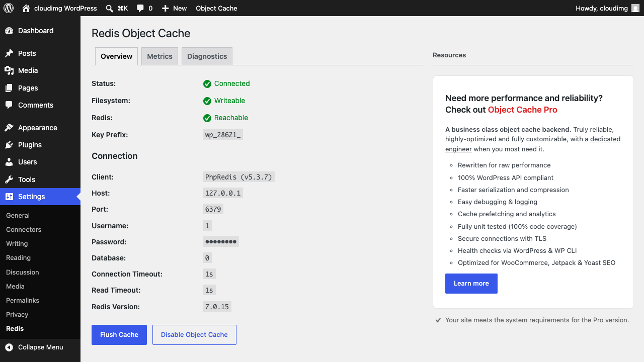Click the bullet 'Cache prefetching and analytics'
Image resolution: width=644 pixels, height=362 pixels.
tap(507, 214)
